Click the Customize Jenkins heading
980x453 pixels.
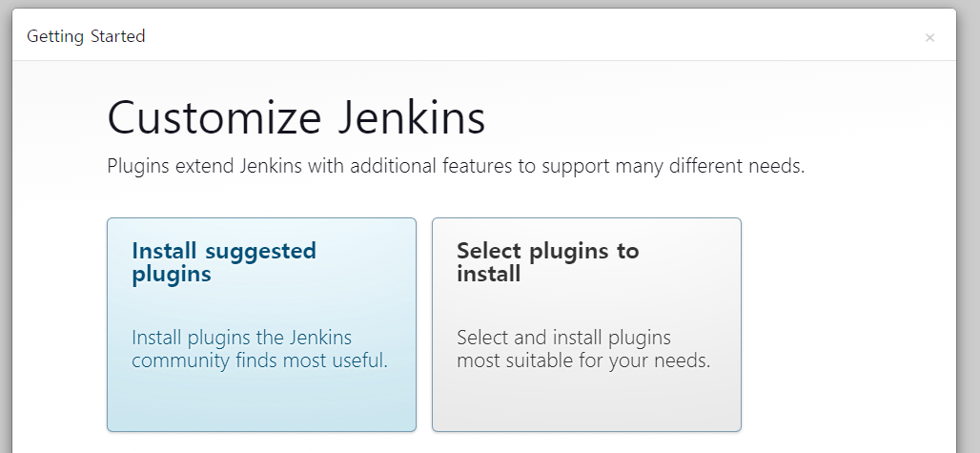pos(296,117)
